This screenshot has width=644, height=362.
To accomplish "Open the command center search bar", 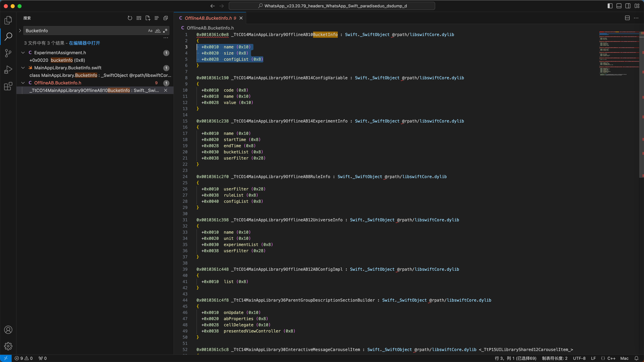I will (332, 6).
